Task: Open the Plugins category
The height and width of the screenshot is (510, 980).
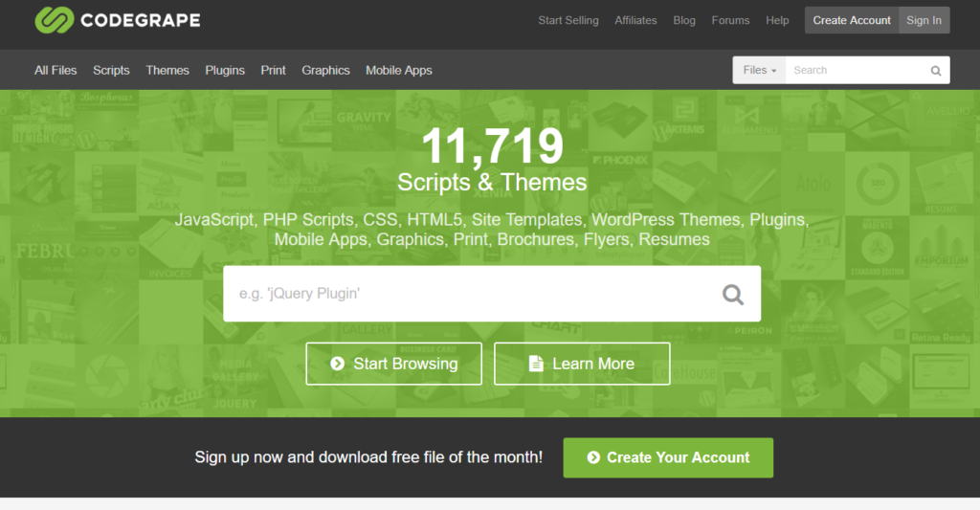Action: (225, 71)
